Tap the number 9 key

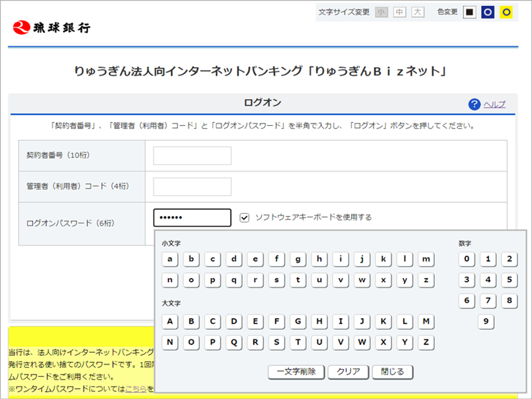coord(486,321)
